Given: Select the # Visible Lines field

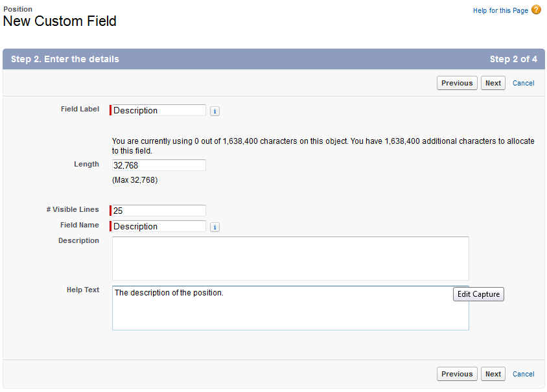Looking at the screenshot, I should 159,211.
